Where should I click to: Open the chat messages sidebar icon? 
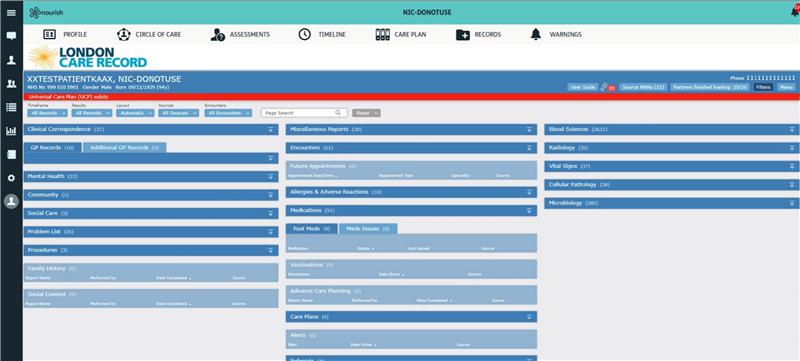11,36
